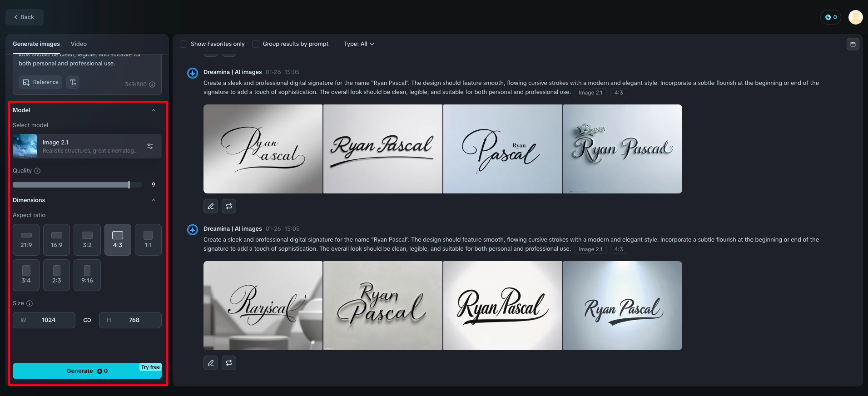Switch to the Video tab
This screenshot has width=868, height=396.
(79, 44)
